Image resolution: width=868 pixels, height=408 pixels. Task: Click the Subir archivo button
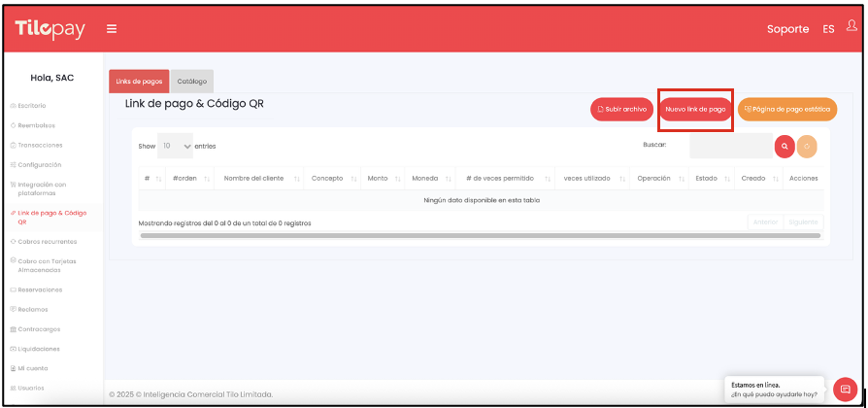coord(621,110)
